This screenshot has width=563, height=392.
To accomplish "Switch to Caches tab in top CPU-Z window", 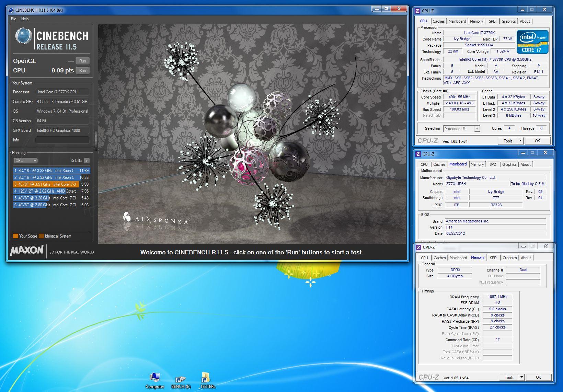I will click(438, 21).
